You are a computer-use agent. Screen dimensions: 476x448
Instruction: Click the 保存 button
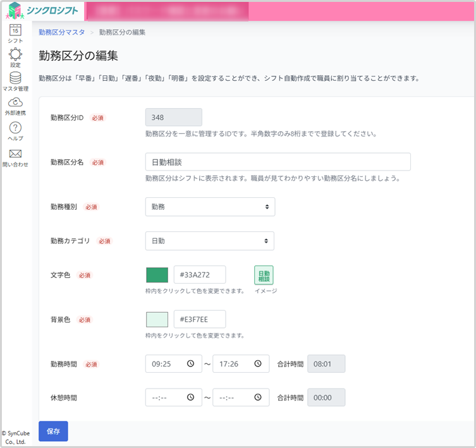pyautogui.click(x=53, y=432)
